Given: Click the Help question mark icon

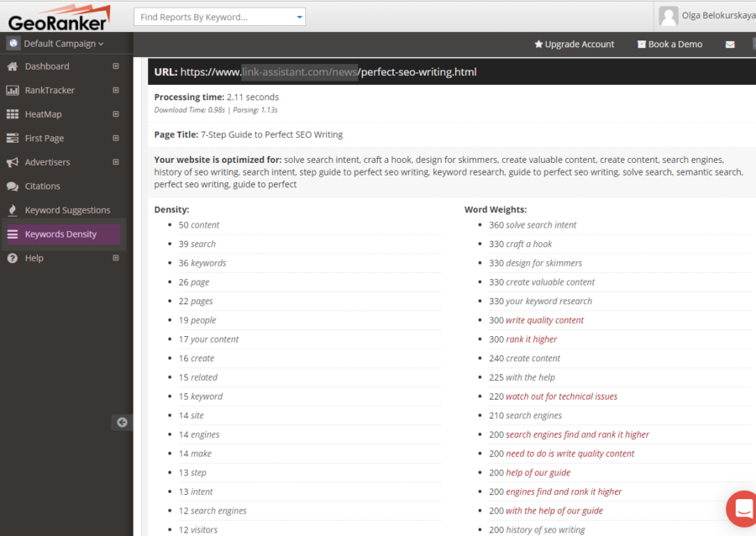Looking at the screenshot, I should tap(13, 258).
